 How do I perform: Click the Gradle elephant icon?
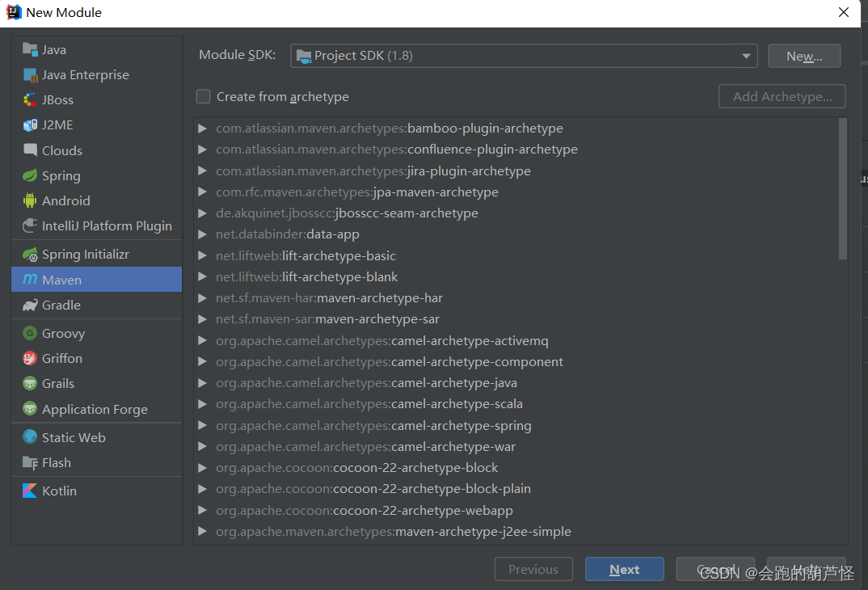tap(30, 305)
